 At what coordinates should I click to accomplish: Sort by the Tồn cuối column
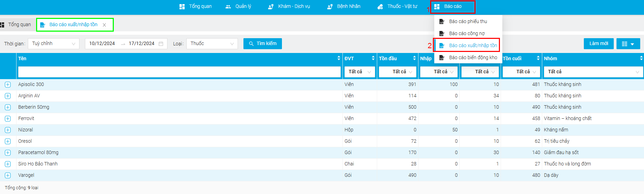pyautogui.click(x=538, y=58)
